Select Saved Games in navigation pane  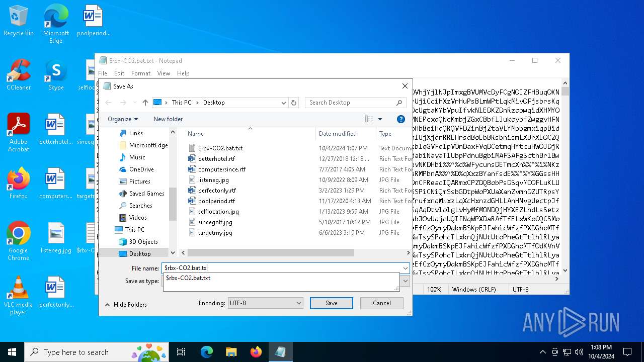146,194
